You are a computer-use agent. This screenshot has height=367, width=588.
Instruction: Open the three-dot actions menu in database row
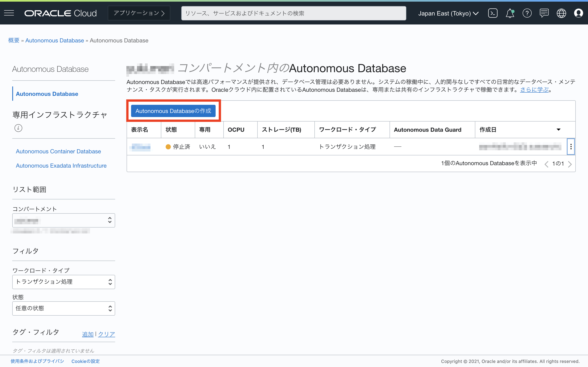571,147
